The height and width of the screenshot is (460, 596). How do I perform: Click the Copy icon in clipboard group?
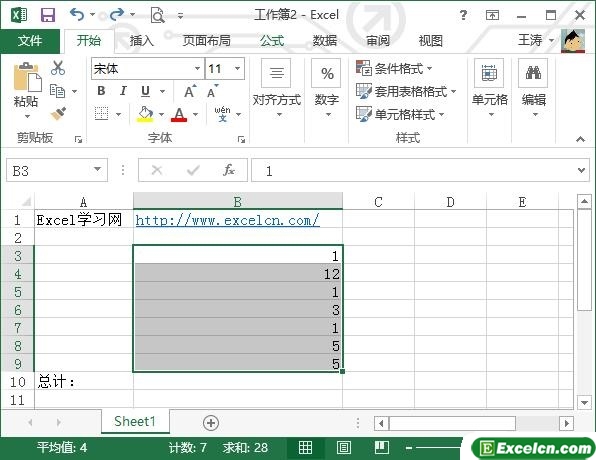(x=58, y=91)
